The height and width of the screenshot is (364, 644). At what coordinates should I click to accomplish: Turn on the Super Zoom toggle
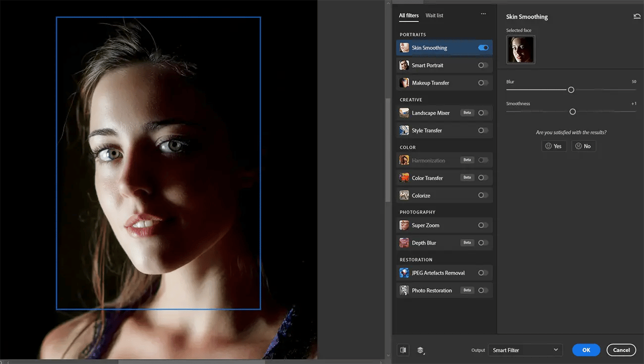coord(483,225)
